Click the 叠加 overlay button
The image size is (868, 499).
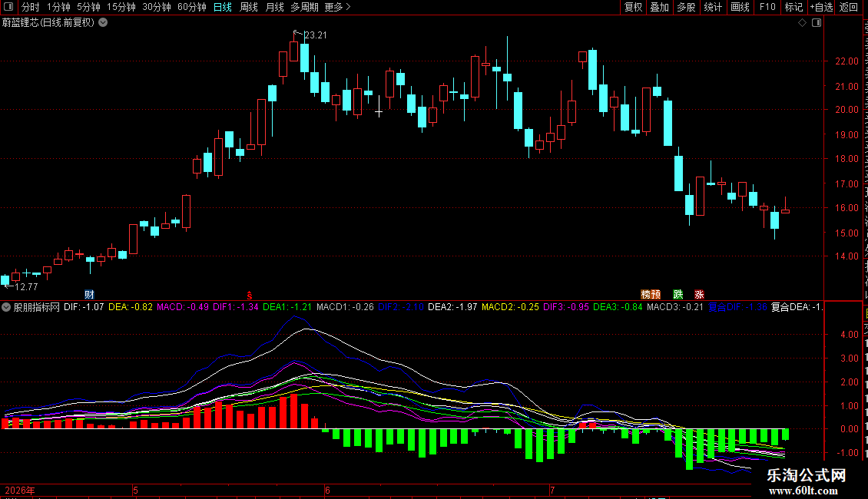point(660,7)
